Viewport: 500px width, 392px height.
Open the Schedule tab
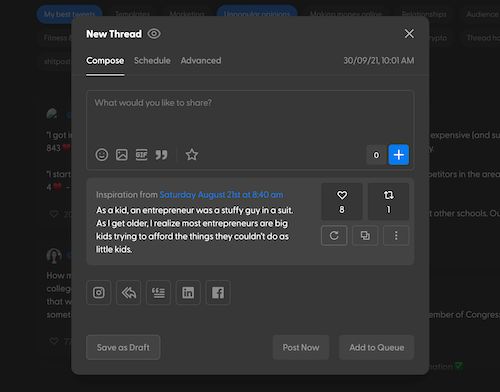click(x=152, y=61)
